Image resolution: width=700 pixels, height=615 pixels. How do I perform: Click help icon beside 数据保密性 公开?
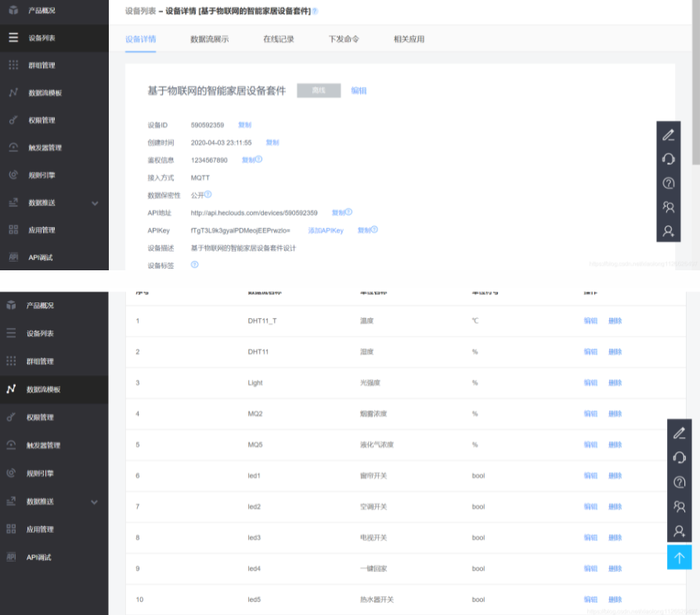pyautogui.click(x=208, y=194)
